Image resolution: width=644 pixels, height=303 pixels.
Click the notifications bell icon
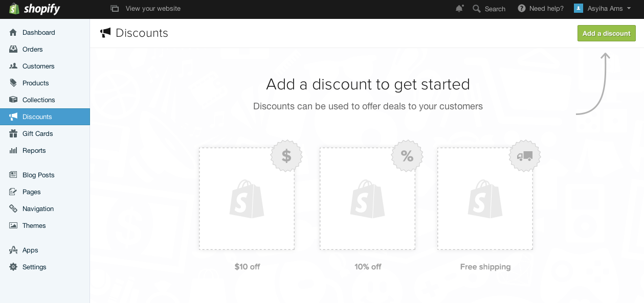[459, 9]
